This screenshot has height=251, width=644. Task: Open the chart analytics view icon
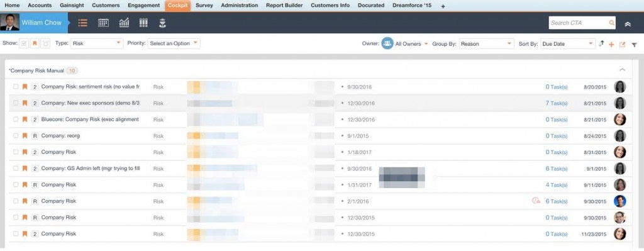[x=124, y=23]
